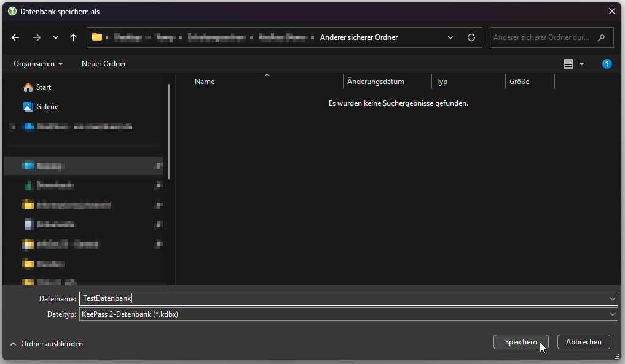Click the navigation pane scrollbar
Image resolution: width=625 pixels, height=364 pixels.
pyautogui.click(x=169, y=131)
